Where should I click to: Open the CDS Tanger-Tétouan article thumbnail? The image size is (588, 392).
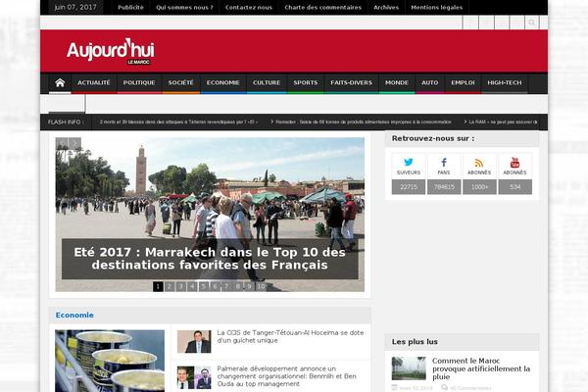pos(194,341)
